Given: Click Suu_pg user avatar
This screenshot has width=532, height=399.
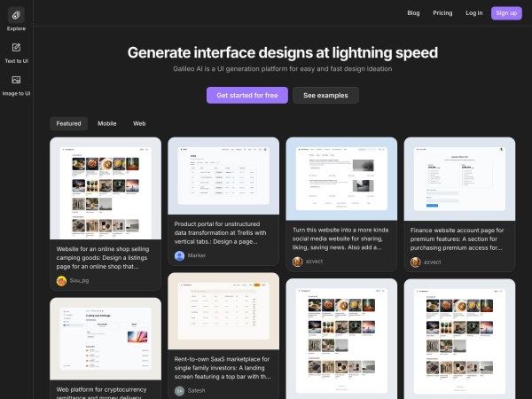Looking at the screenshot, I should coord(61,280).
